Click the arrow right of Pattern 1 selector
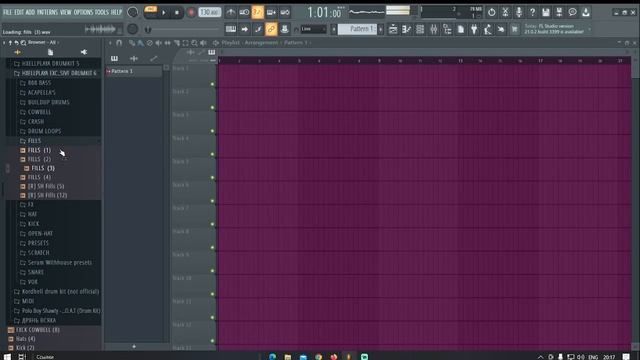640x360 pixels. pos(380,29)
